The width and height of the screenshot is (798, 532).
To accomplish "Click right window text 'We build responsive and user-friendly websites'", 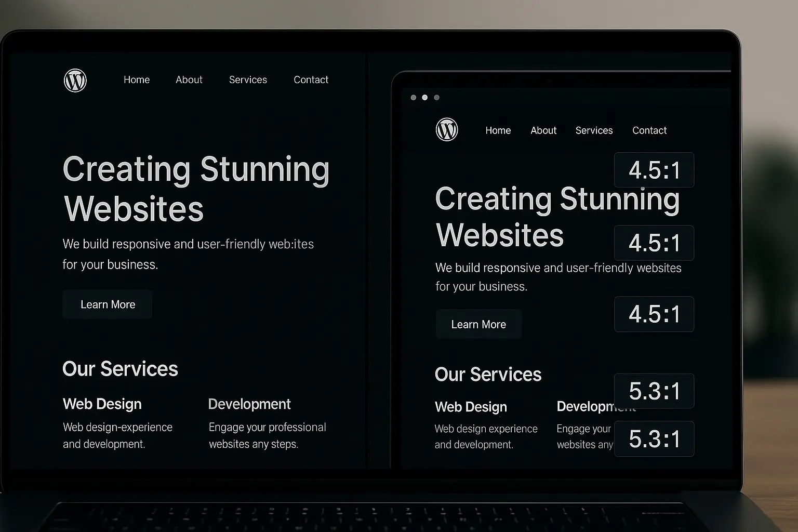I will pyautogui.click(x=558, y=268).
